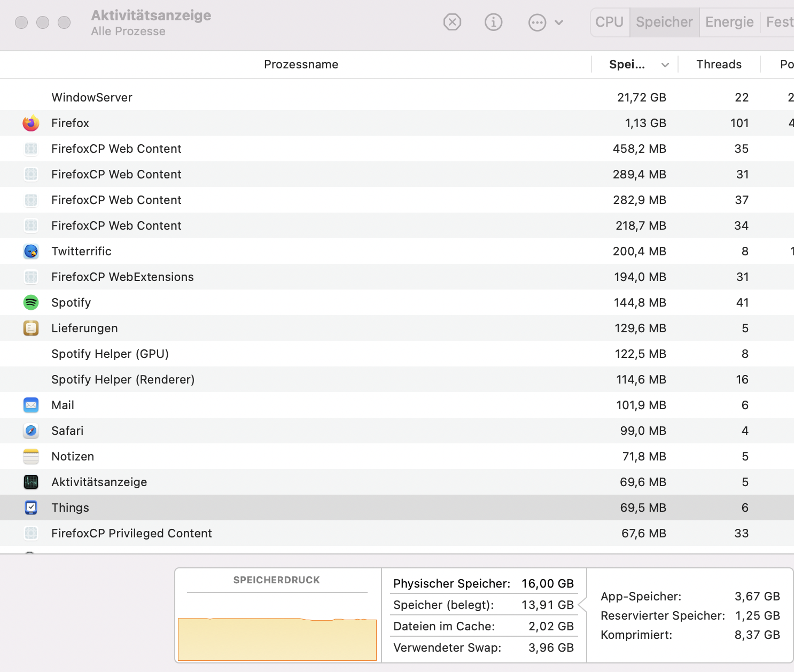Toggle sort direction arrow in Speicher column
Screen dimensions: 794x672
coord(665,65)
